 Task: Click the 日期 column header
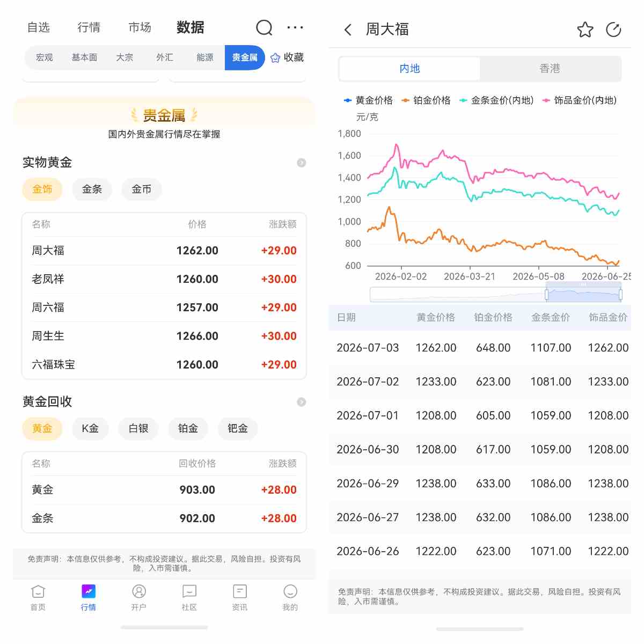[347, 317]
